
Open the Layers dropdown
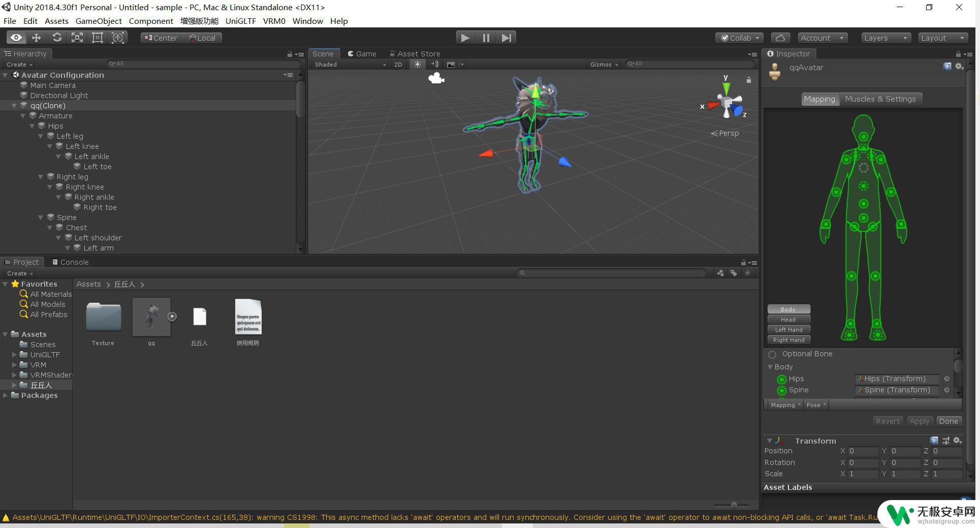(886, 38)
